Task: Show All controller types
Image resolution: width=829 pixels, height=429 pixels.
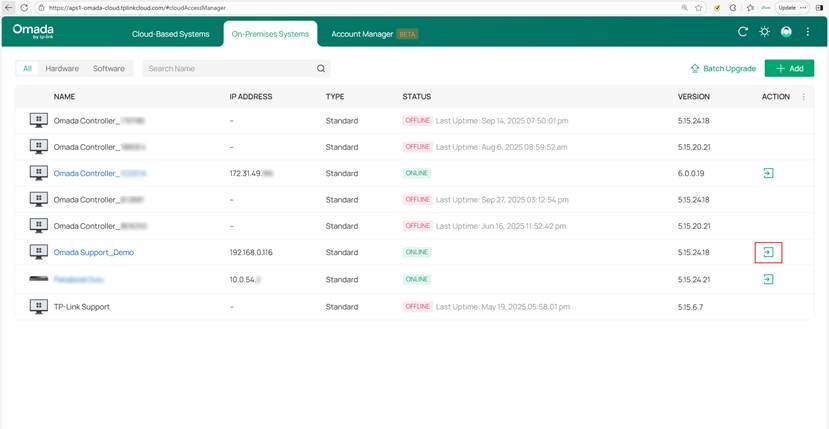Action: [x=28, y=69]
